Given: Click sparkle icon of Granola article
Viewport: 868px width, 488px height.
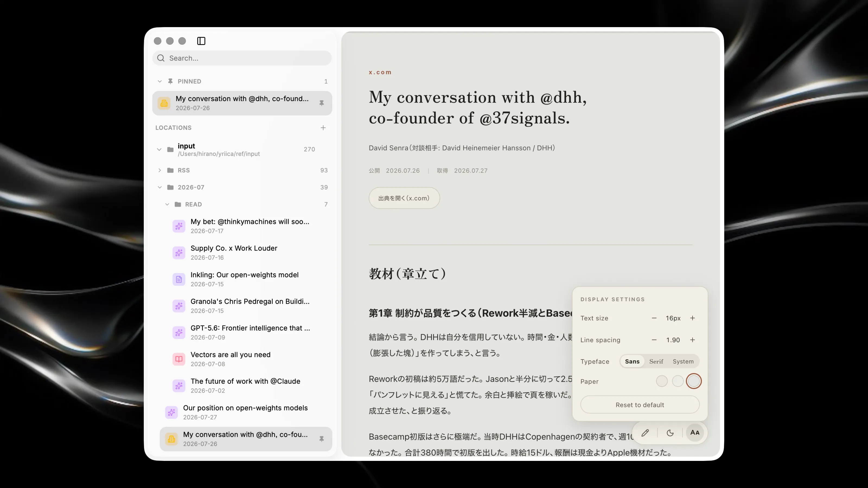Looking at the screenshot, I should tap(179, 306).
